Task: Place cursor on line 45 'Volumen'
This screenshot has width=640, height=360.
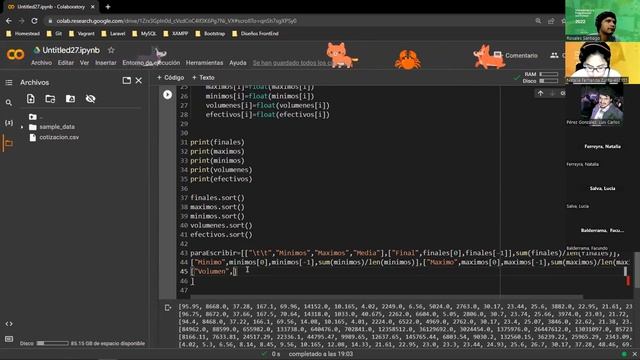Action: tap(211, 271)
